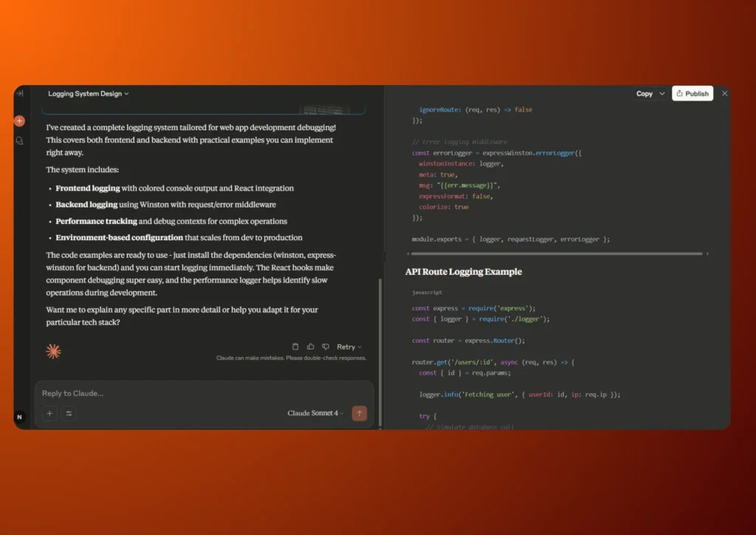The image size is (756, 535).
Task: Start a new chat with the orange plus
Action: click(19, 121)
